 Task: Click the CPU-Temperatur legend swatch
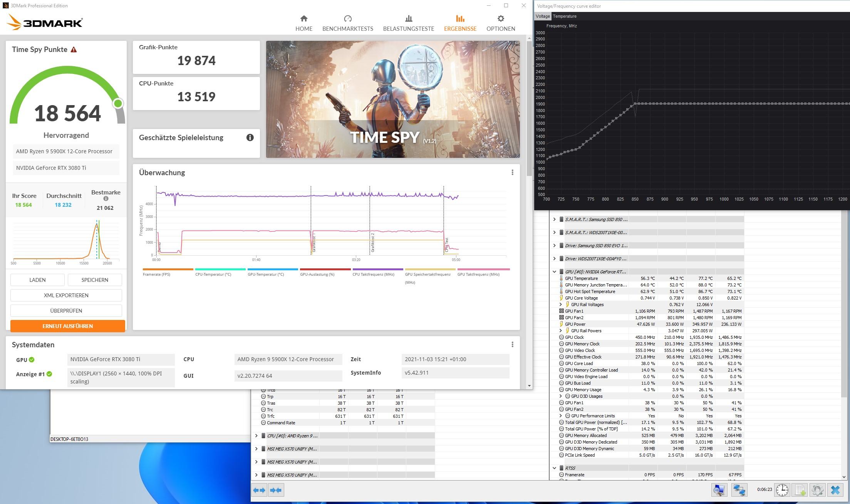pos(220,269)
